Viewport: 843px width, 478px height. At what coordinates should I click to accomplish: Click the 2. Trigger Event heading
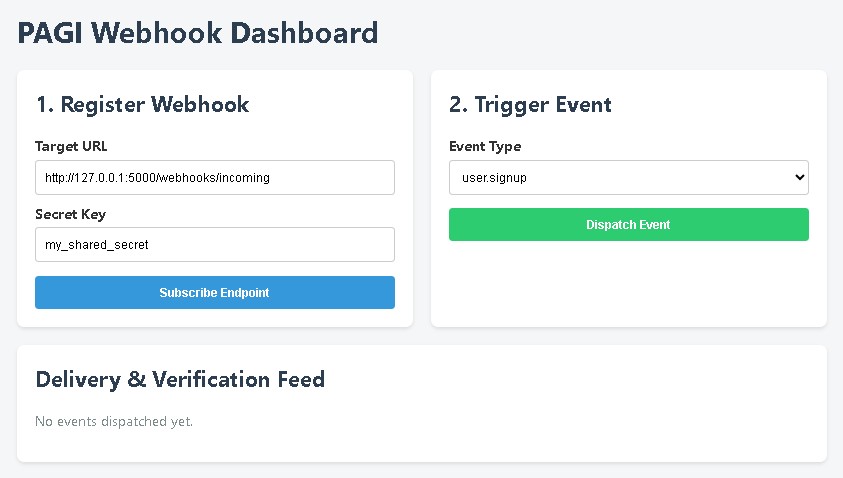[x=530, y=104]
